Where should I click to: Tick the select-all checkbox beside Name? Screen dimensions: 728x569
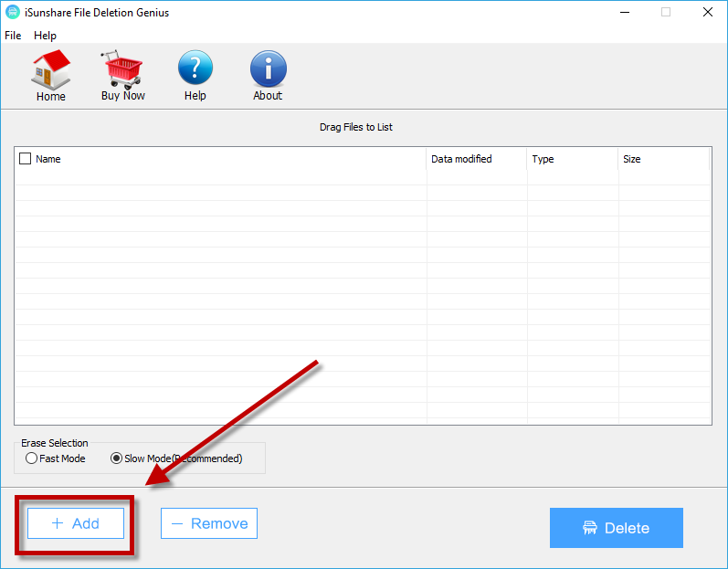coord(25,159)
